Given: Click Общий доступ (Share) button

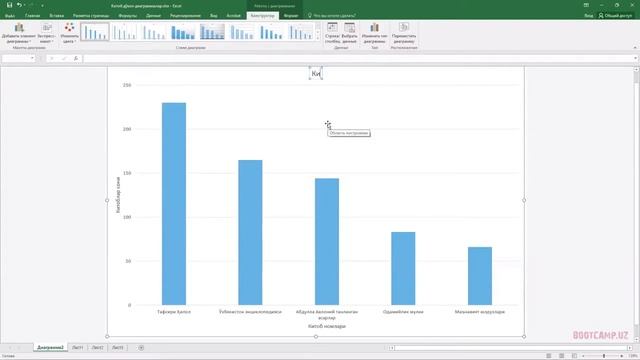Looking at the screenshot, I should click(615, 16).
